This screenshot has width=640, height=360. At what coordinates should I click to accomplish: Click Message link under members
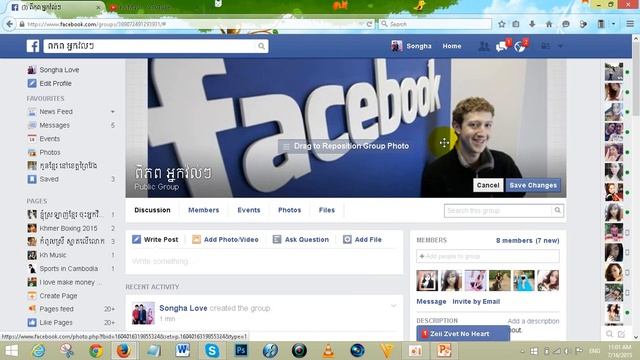click(431, 302)
